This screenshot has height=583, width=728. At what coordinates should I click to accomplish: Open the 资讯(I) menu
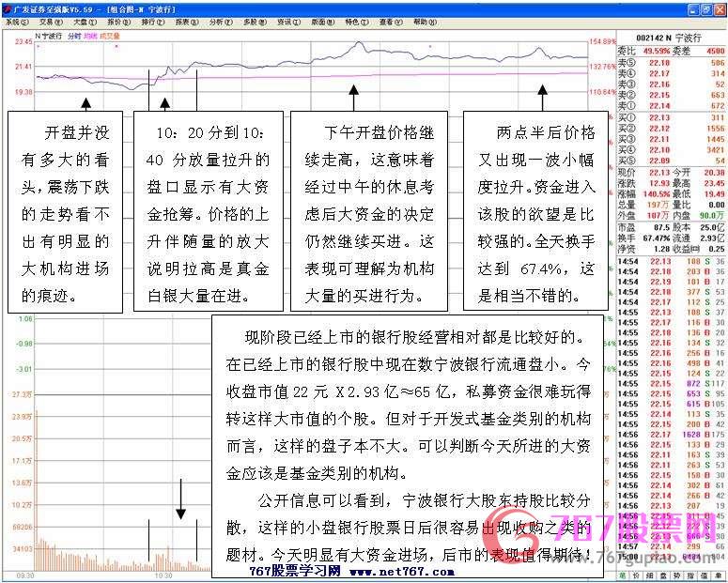click(288, 22)
